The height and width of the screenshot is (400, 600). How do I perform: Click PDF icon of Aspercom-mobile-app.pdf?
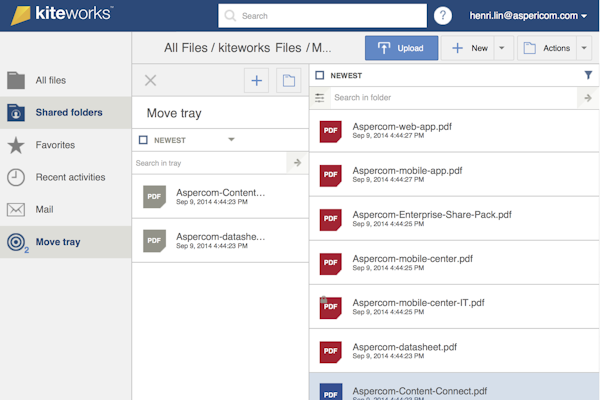pyautogui.click(x=331, y=175)
